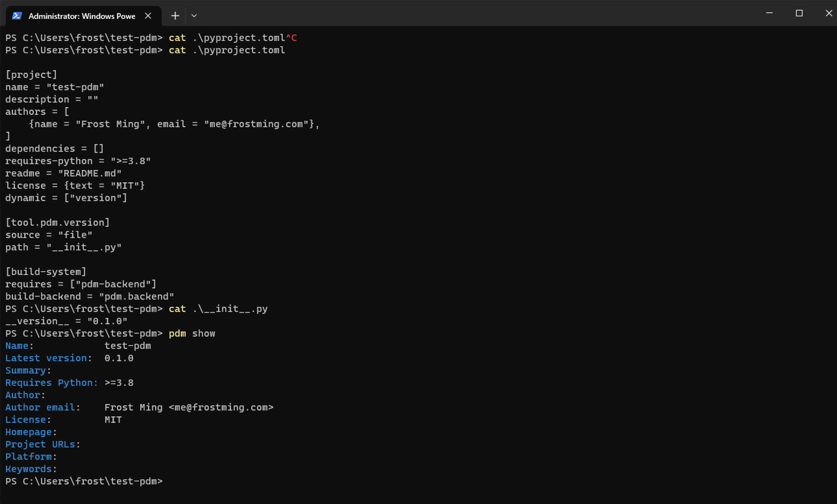Click the path = "__init__.py" line
Viewport: 837px width, 504px height.
pos(63,247)
